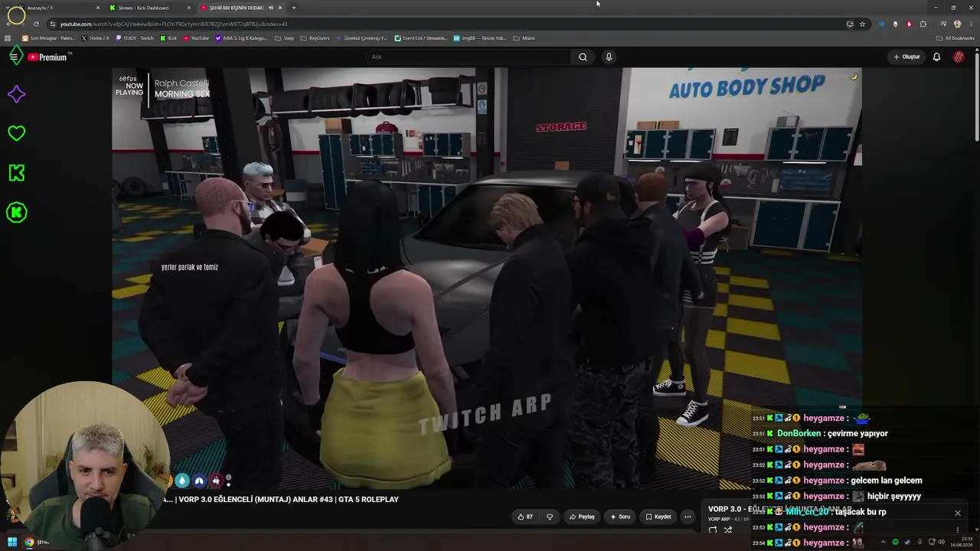Click the YouTube search magnifier button
980x551 pixels.
tap(583, 57)
